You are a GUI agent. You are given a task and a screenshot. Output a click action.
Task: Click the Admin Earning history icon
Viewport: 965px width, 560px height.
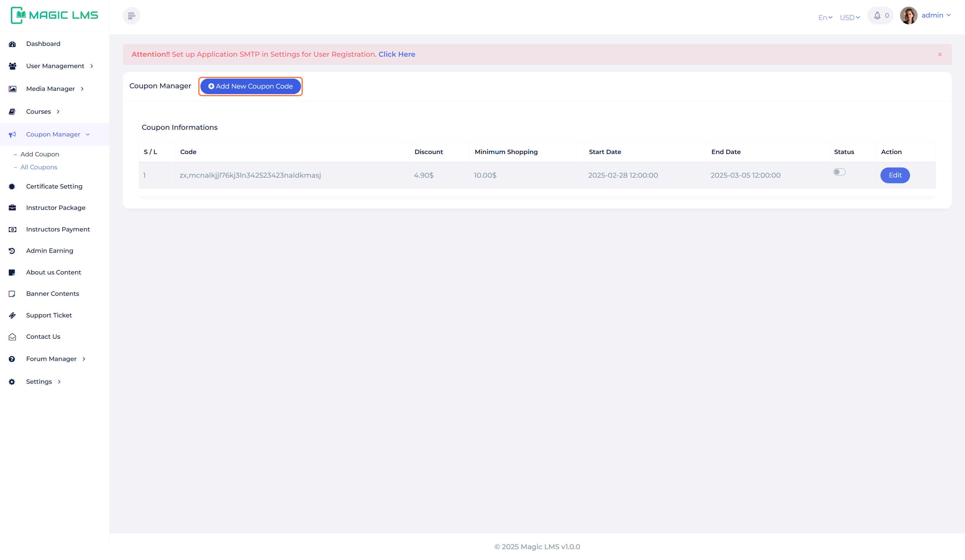click(x=12, y=251)
